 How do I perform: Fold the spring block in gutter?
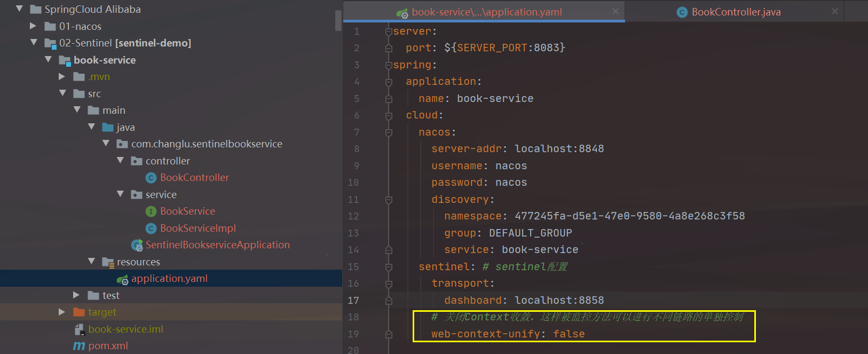tap(389, 65)
